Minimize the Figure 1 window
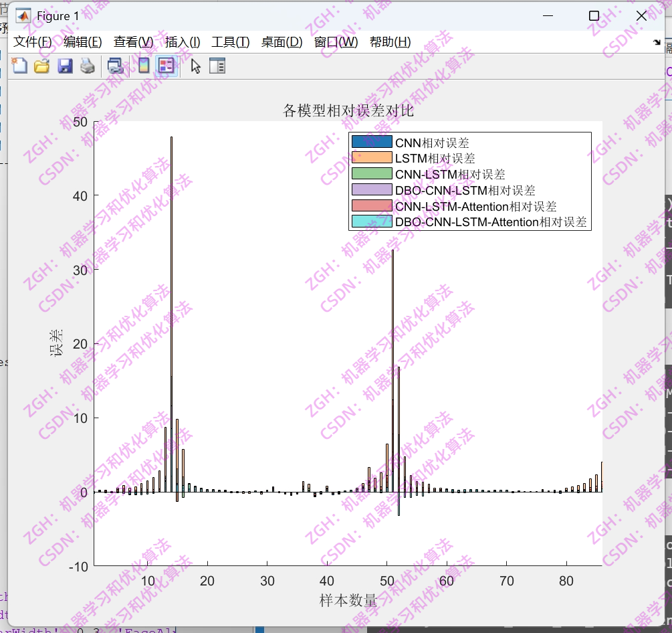 click(x=548, y=16)
